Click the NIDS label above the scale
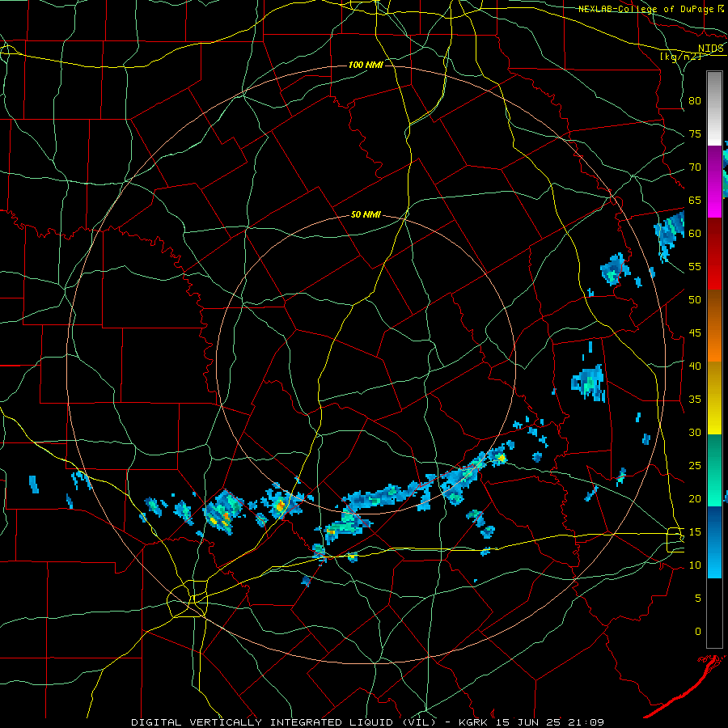 click(x=711, y=48)
